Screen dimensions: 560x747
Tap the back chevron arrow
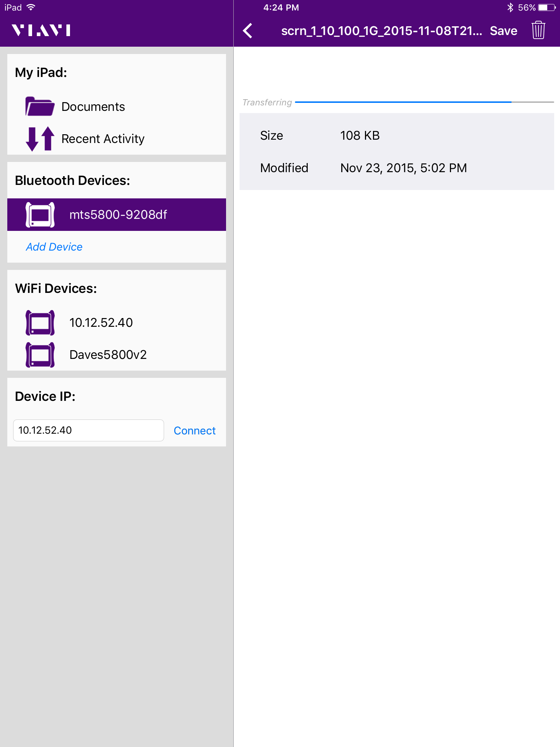pos(248,31)
